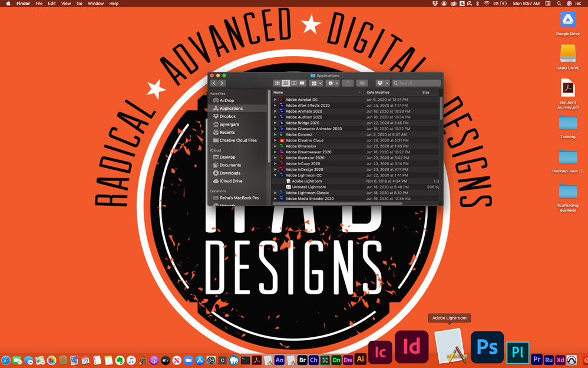
Task: Go back in the Finder window
Action: point(214,83)
